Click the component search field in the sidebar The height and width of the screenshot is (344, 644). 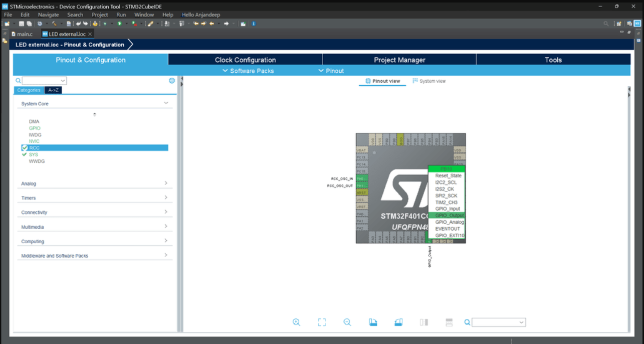(43, 80)
